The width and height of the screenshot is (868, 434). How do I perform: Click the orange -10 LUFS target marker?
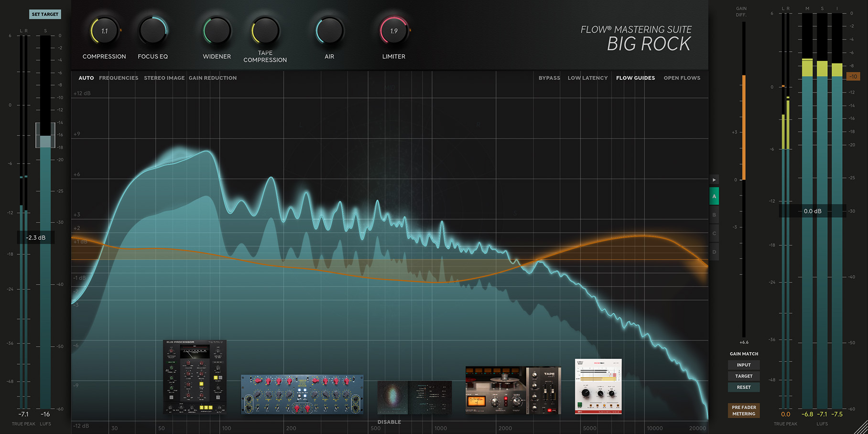(x=853, y=76)
